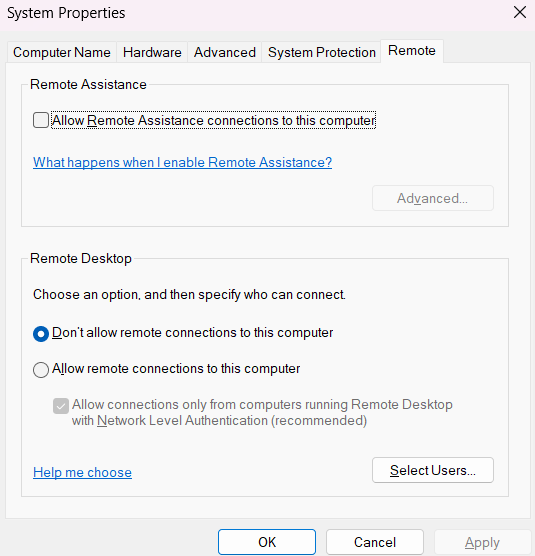Click the Don't allow remote connections label text
535x556 pixels.
193,333
